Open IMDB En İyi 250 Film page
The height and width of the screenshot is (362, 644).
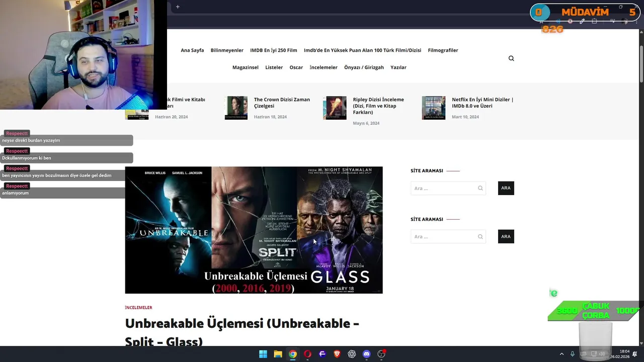pos(274,50)
